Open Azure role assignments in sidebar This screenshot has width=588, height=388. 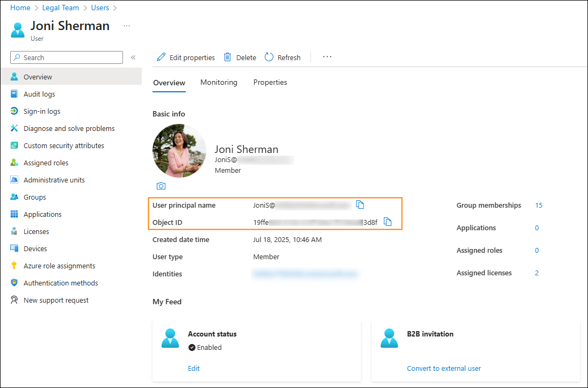59,266
